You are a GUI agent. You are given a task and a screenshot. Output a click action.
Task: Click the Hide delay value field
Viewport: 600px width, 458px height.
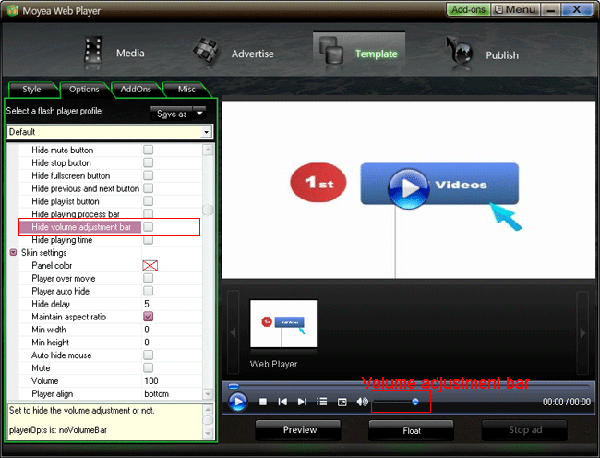coord(171,304)
